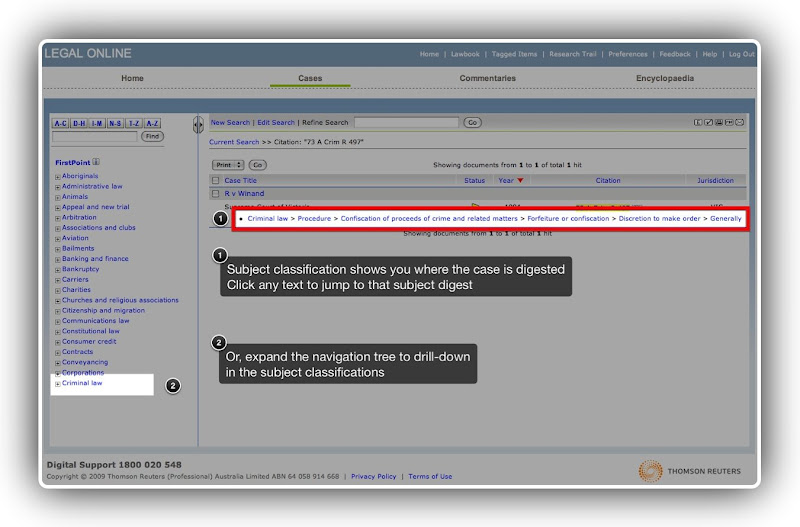This screenshot has height=527, width=800.
Task: Click the panel splitter arrows handle
Action: pos(198,124)
